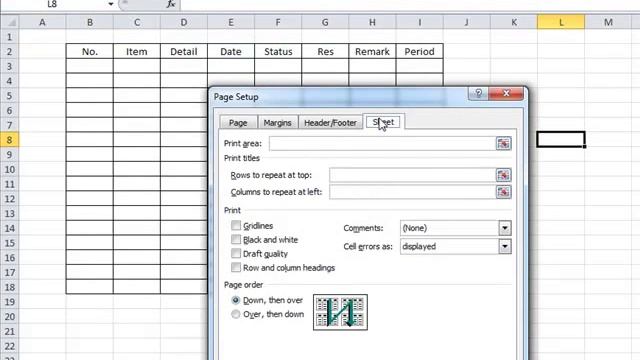This screenshot has width=640, height=360.
Task: Expand the Name Box dropdown arrow
Action: coord(111,4)
